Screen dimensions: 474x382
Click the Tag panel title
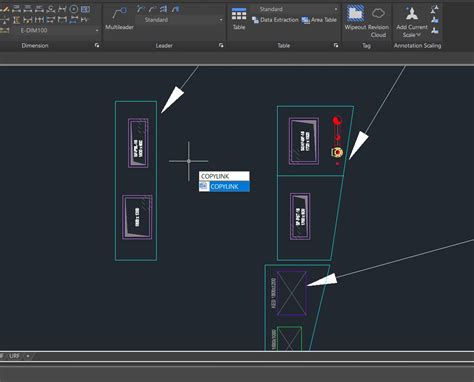[x=366, y=45]
